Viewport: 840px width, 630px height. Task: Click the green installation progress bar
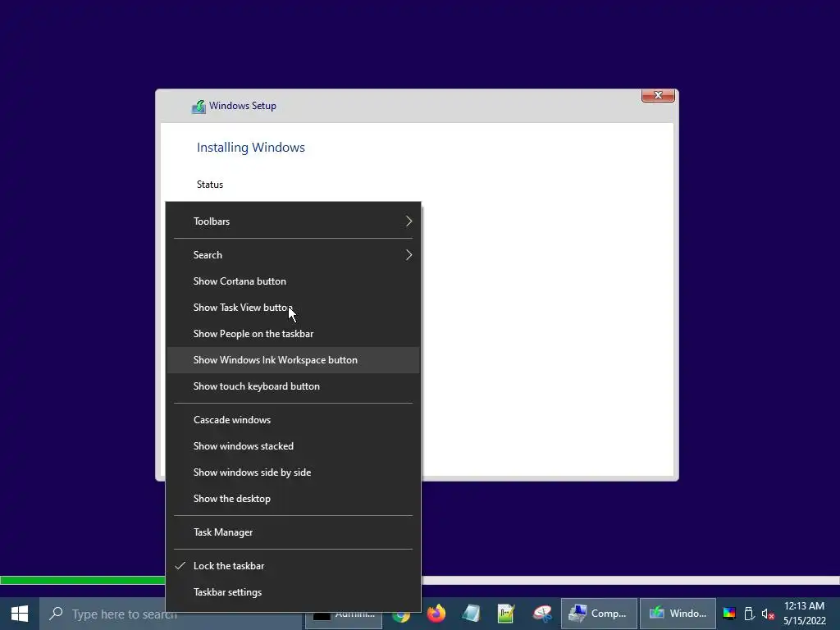(x=83, y=580)
